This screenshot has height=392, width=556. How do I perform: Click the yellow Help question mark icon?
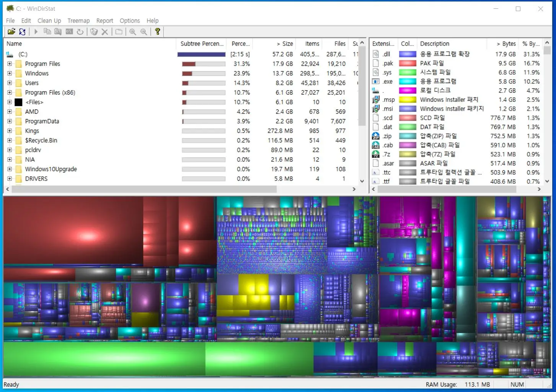[158, 32]
